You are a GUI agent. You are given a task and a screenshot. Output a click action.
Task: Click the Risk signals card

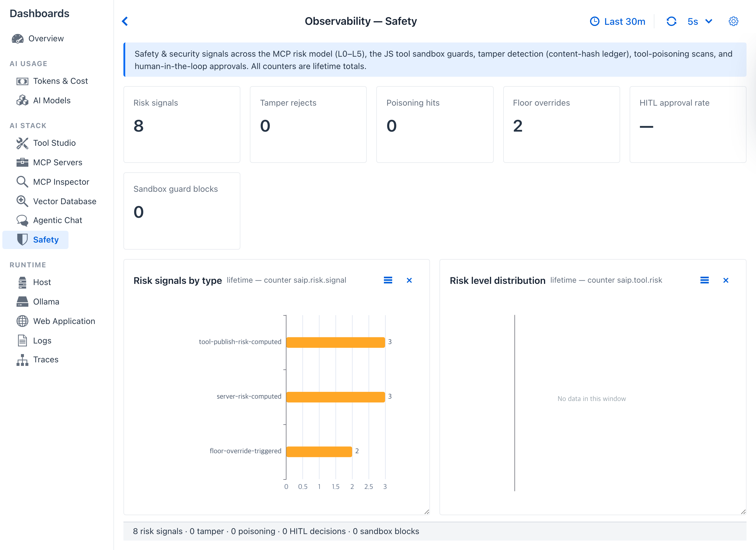182,124
